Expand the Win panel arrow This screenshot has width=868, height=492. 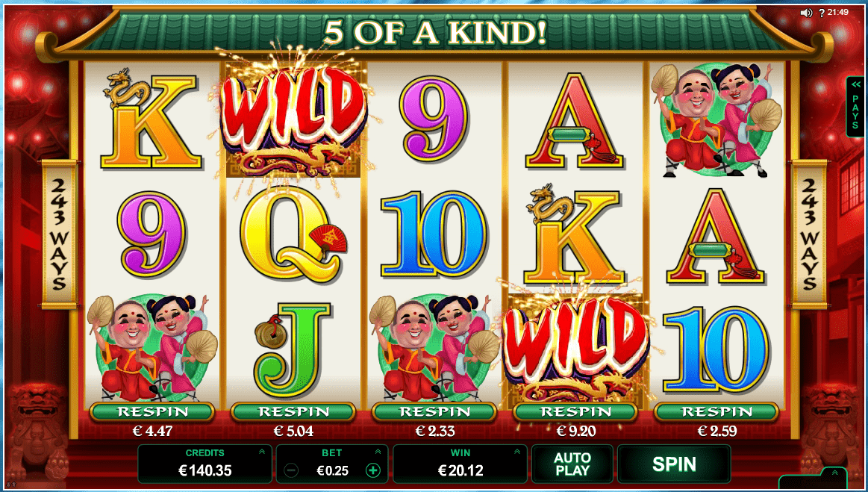[517, 452]
